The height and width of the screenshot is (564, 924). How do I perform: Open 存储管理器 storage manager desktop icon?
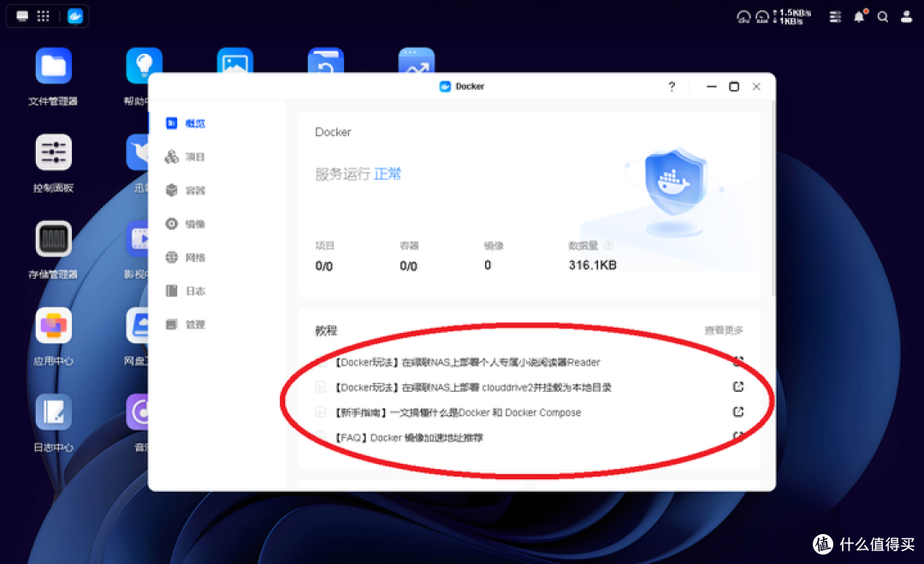53,239
